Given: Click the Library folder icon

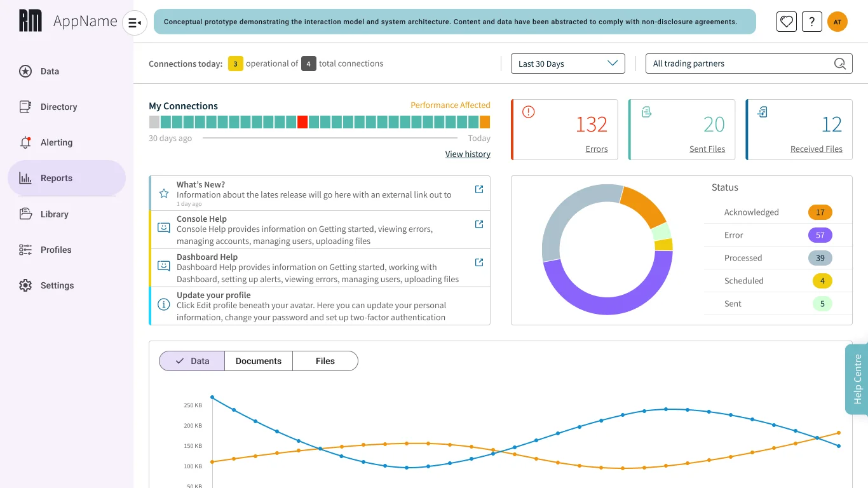Looking at the screenshot, I should click(25, 214).
